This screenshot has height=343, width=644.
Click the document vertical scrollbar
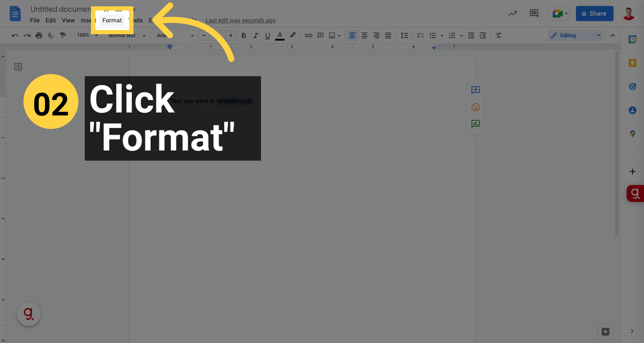tap(617, 144)
